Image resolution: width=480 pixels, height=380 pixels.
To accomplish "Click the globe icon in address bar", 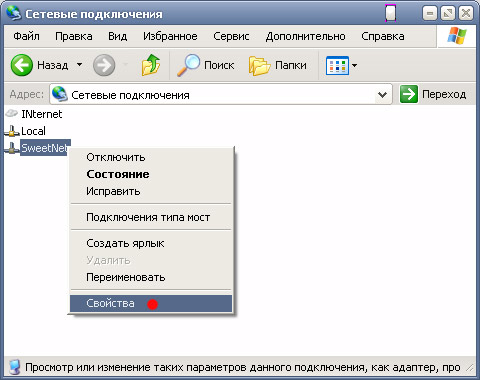I will click(x=60, y=94).
